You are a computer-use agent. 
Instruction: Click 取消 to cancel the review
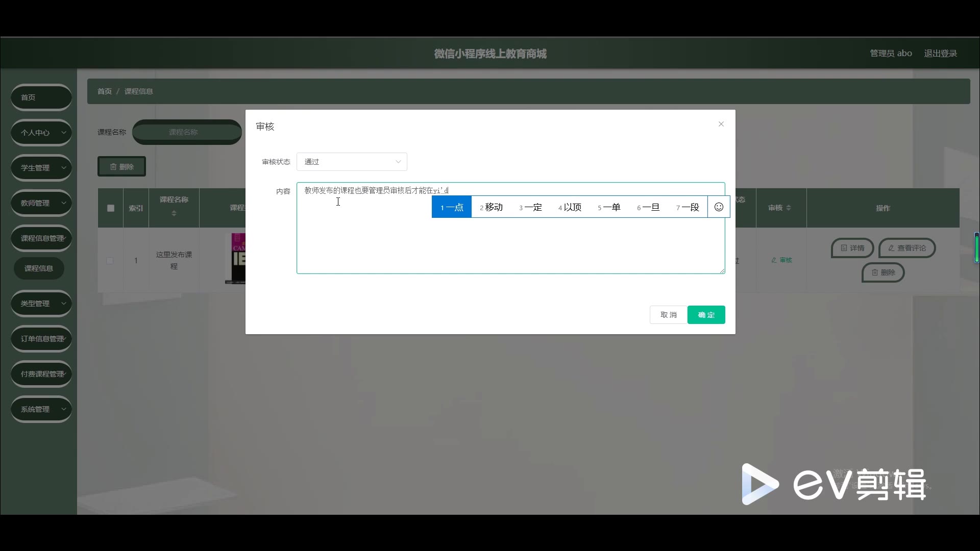668,315
